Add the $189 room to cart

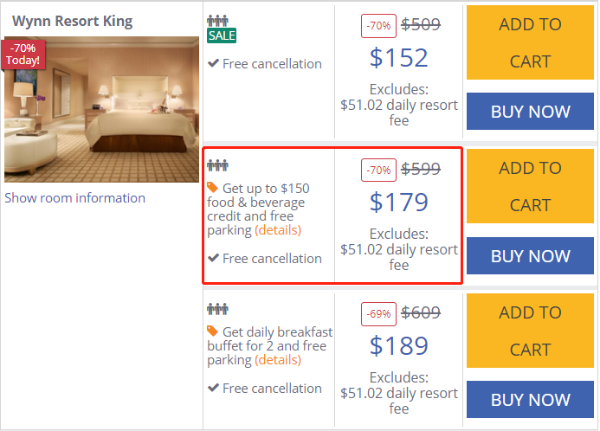point(530,331)
